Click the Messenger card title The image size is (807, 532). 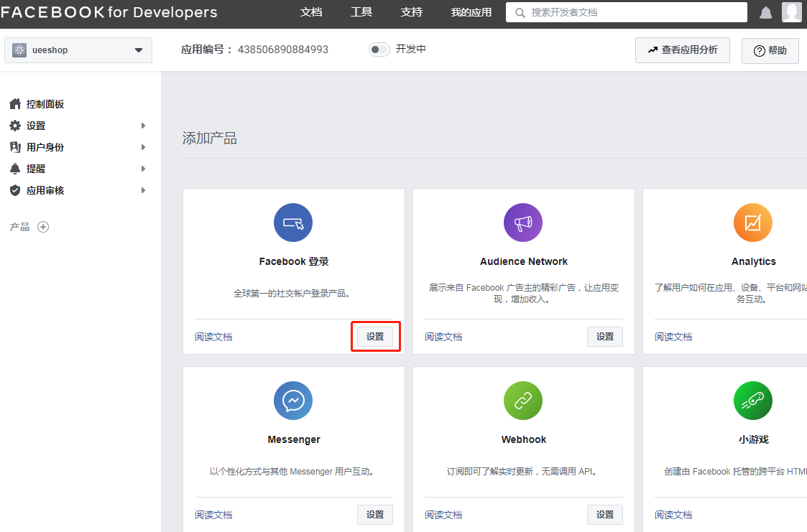point(294,439)
